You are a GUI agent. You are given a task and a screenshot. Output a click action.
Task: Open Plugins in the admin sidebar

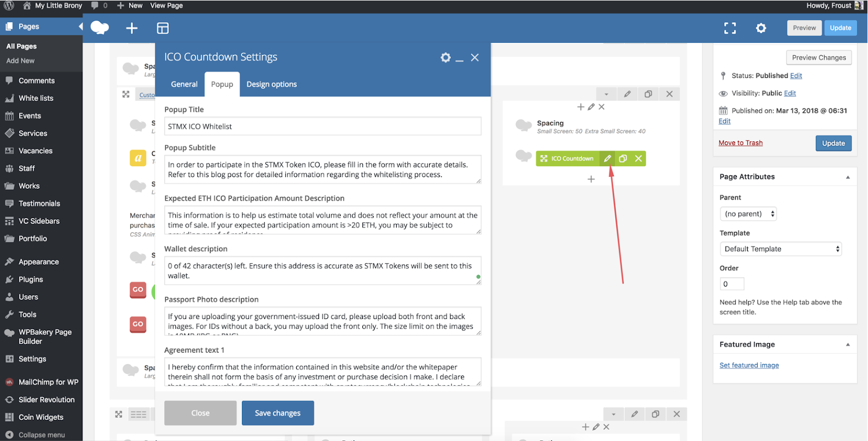click(x=31, y=279)
